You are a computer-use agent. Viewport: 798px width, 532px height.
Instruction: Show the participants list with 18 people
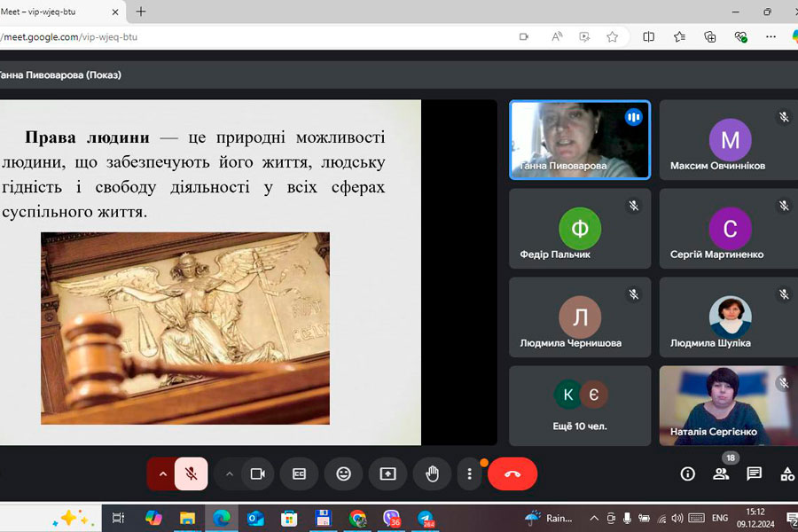point(721,474)
